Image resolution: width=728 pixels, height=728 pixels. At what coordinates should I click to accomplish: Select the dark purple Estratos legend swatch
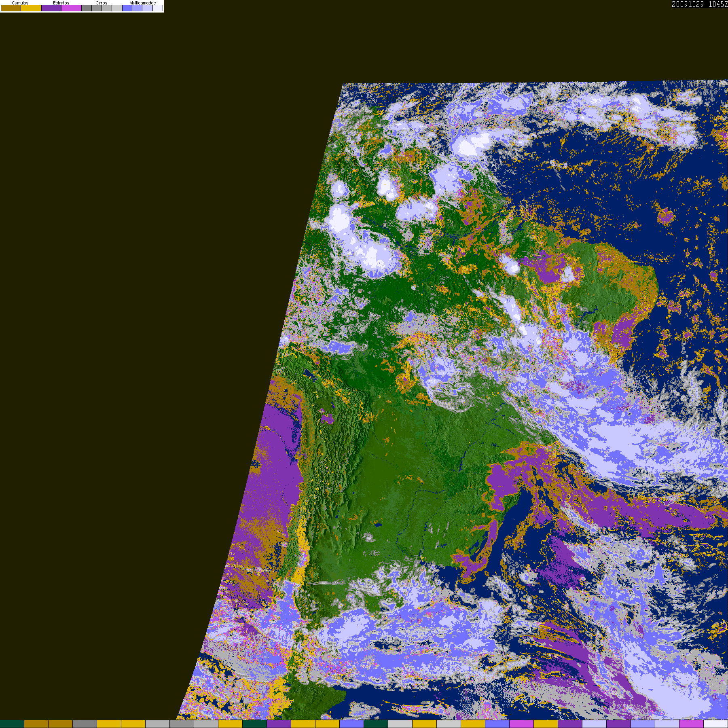pyautogui.click(x=51, y=8)
